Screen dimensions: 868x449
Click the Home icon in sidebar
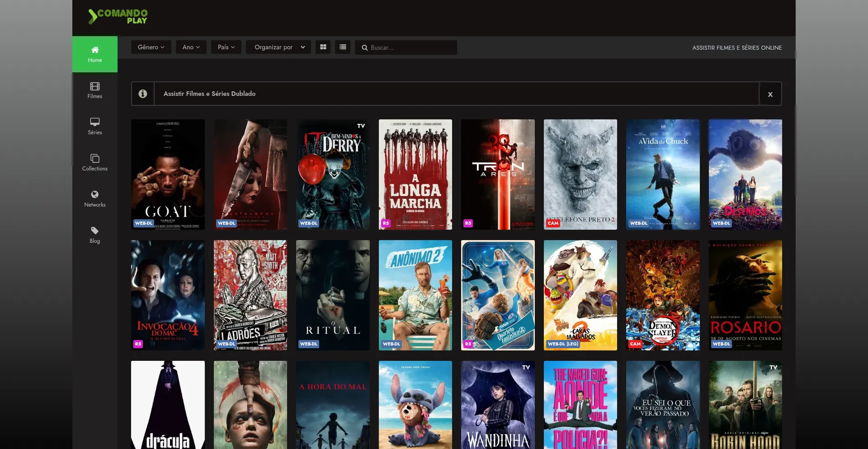coord(94,50)
